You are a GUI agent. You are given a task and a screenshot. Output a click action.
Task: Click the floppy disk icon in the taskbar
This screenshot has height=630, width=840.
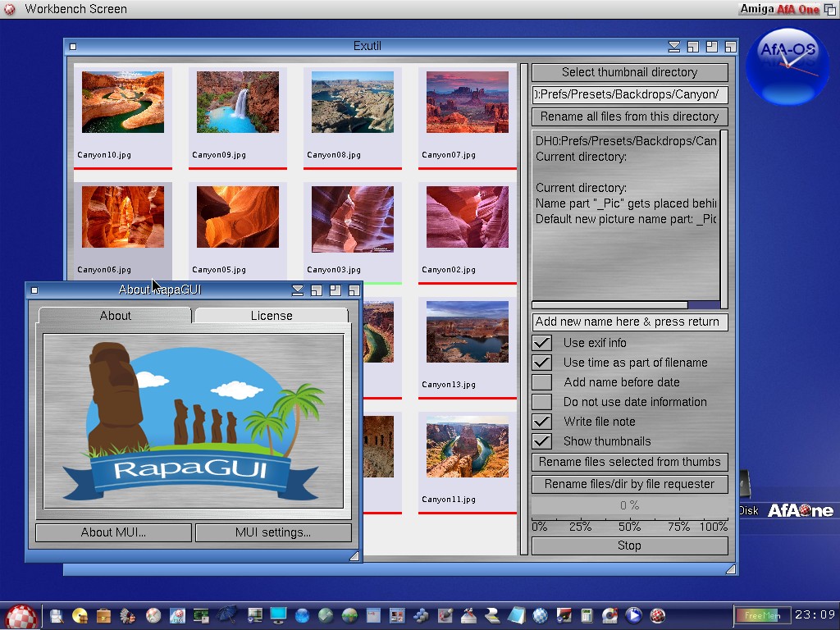coord(57,615)
